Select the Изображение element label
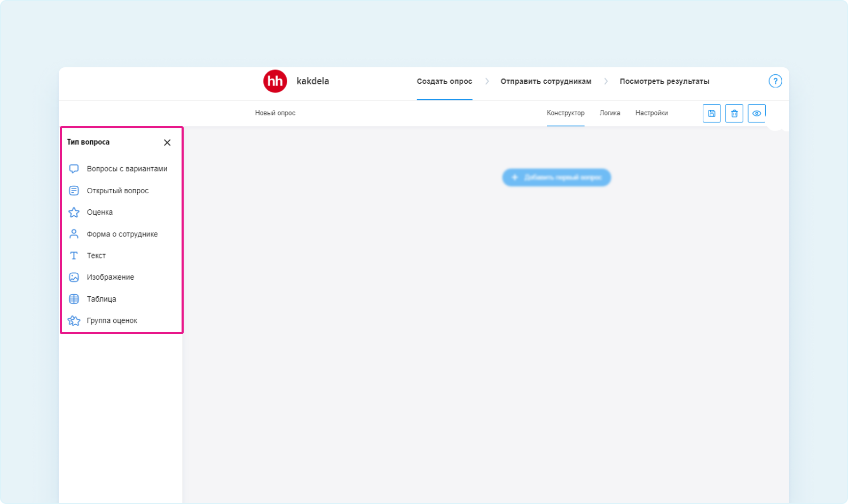The height and width of the screenshot is (504, 848). (x=111, y=277)
